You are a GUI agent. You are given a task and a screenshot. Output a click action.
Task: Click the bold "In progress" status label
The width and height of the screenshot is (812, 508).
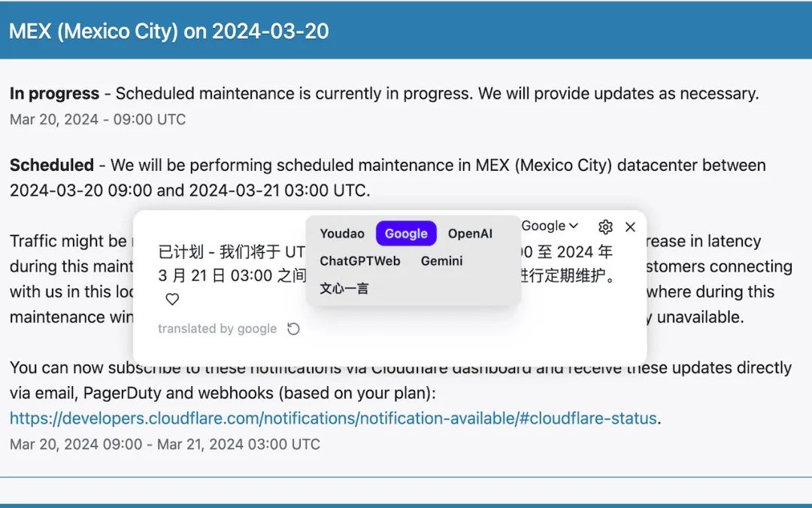coord(54,94)
